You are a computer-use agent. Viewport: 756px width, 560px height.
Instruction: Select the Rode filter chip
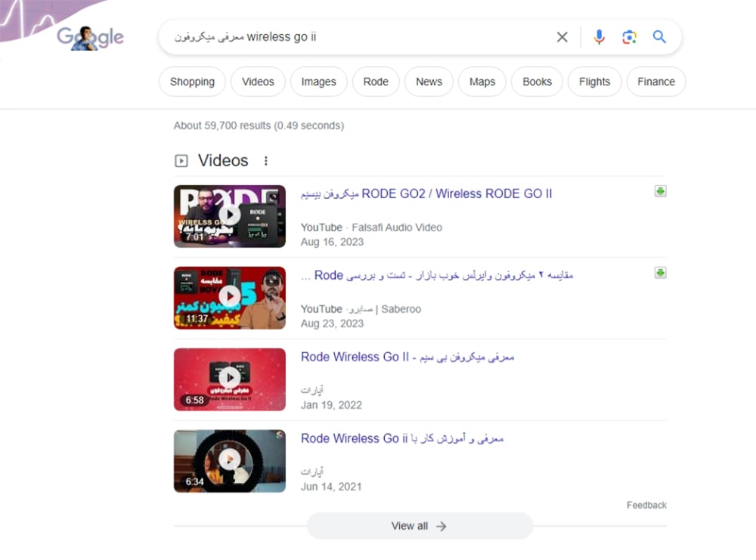point(376,82)
